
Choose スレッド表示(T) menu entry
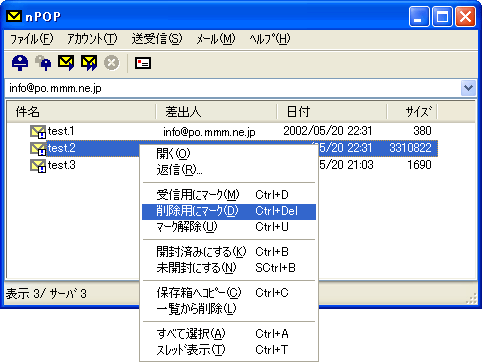point(229,350)
